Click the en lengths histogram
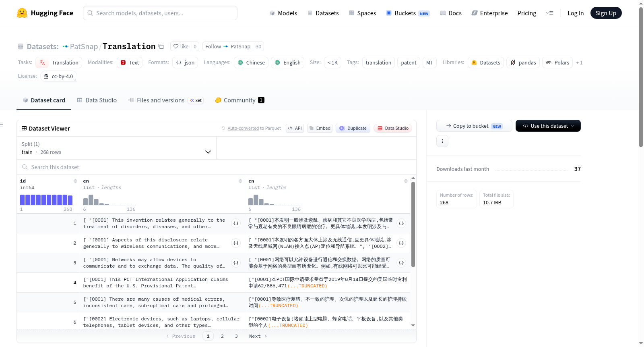This screenshot has height=347, width=644. [109, 200]
